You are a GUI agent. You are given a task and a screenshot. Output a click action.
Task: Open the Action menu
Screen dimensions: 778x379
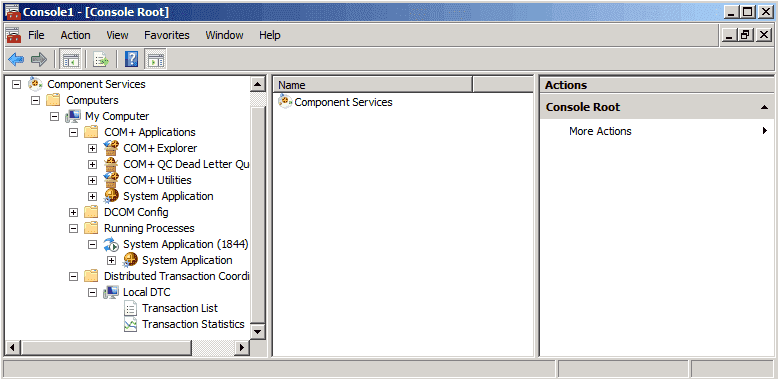click(x=75, y=35)
